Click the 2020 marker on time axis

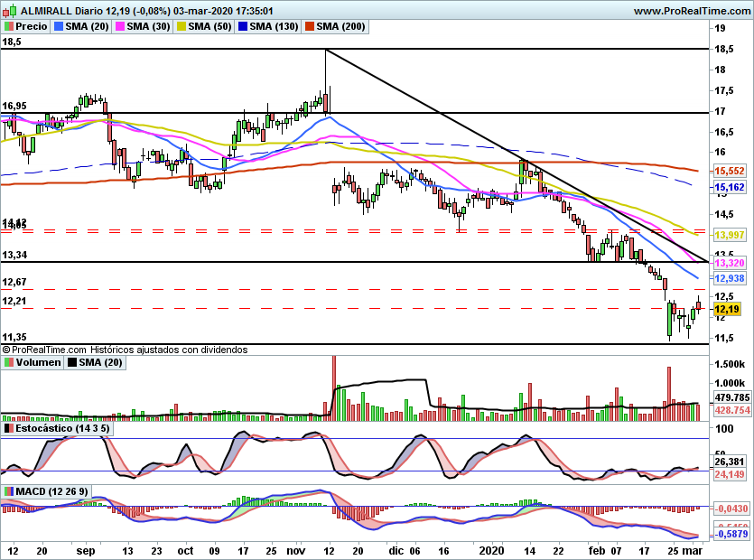(491, 549)
